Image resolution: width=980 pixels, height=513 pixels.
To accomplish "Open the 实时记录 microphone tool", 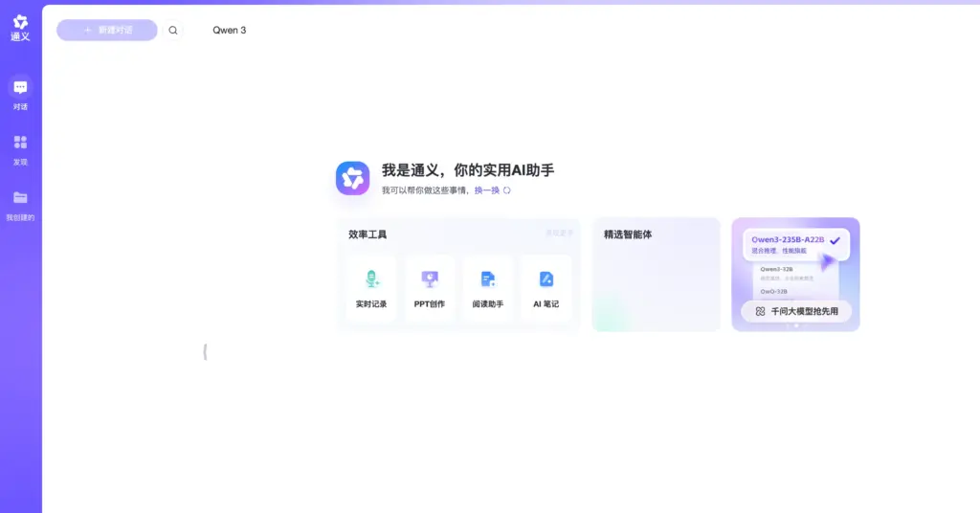I will tap(371, 288).
